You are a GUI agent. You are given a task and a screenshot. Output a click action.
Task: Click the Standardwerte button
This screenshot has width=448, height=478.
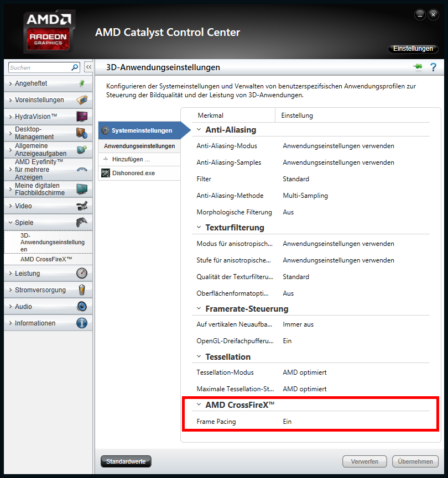126,461
